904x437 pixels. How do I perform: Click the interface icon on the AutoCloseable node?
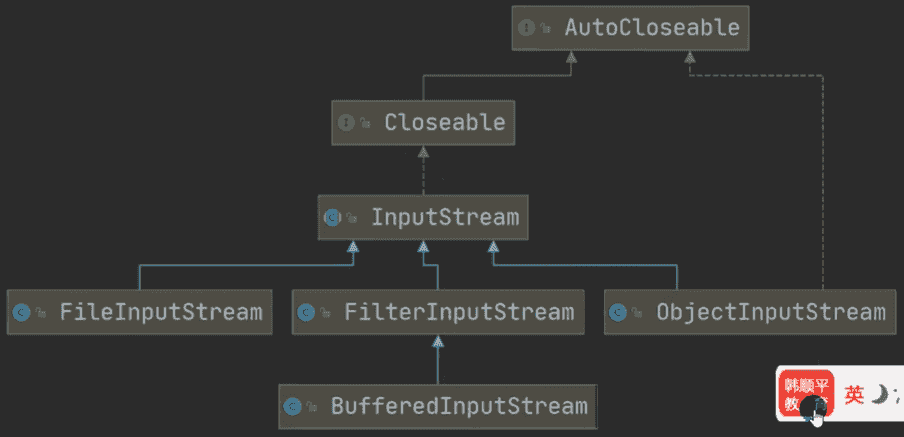pyautogui.click(x=527, y=29)
